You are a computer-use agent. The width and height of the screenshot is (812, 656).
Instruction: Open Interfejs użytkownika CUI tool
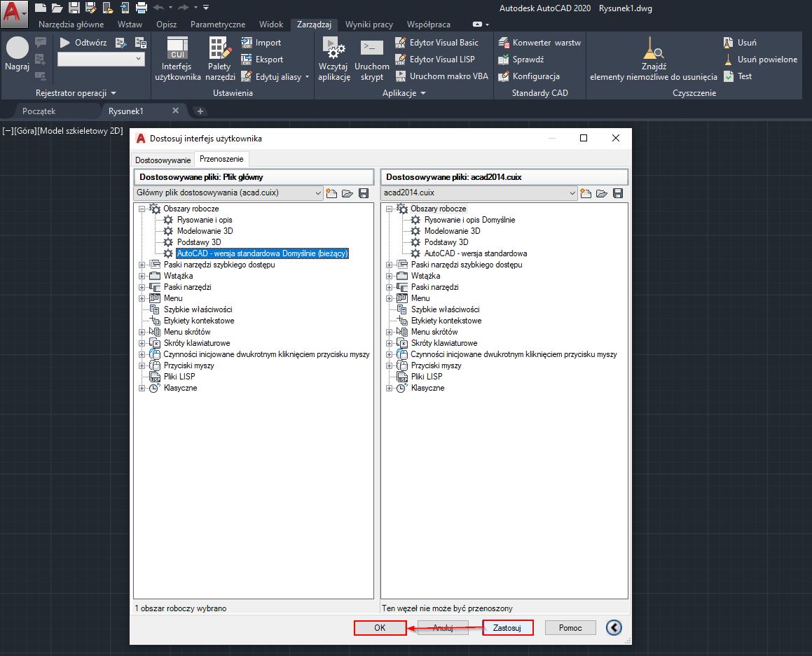[178, 59]
